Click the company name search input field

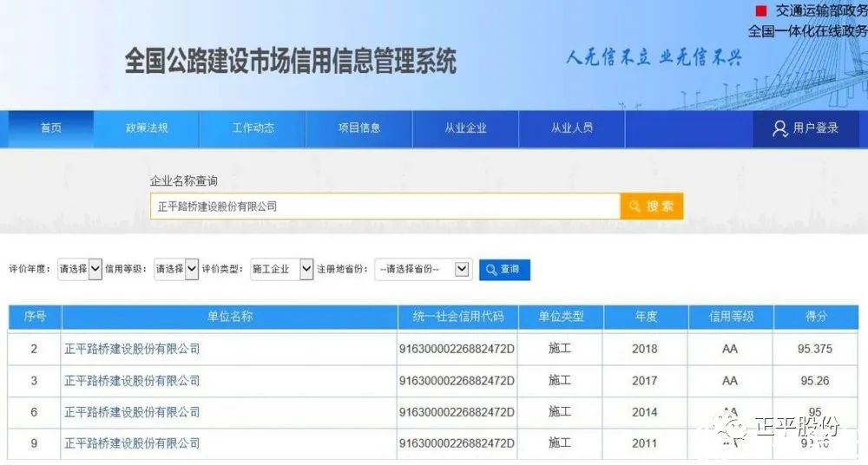tap(385, 206)
